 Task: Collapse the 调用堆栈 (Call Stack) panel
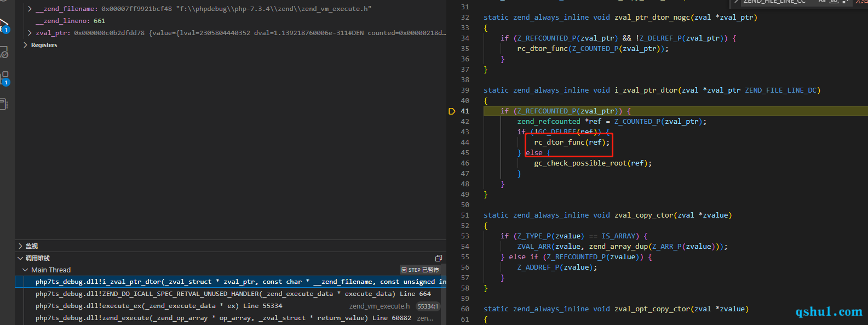[20, 258]
